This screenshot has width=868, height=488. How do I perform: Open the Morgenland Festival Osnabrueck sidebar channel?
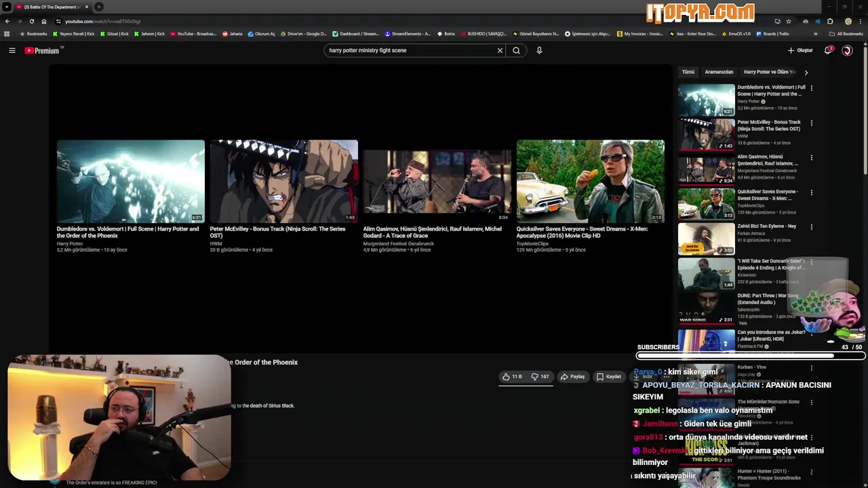767,171
